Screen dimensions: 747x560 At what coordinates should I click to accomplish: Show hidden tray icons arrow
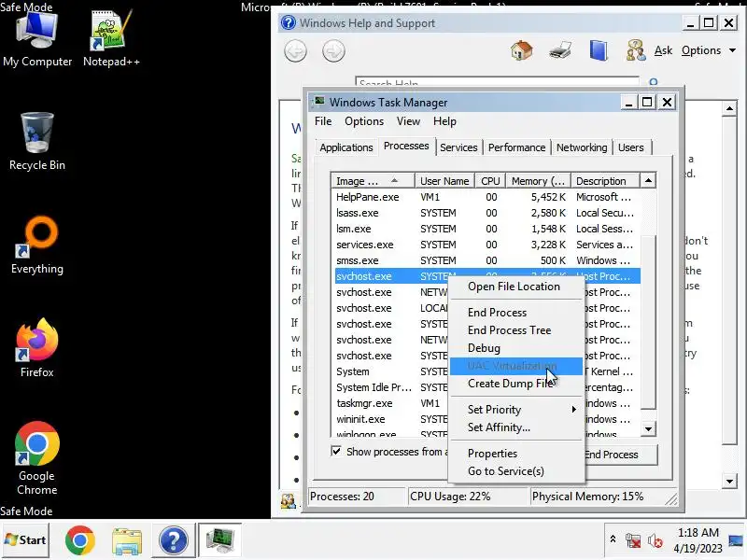click(x=613, y=539)
